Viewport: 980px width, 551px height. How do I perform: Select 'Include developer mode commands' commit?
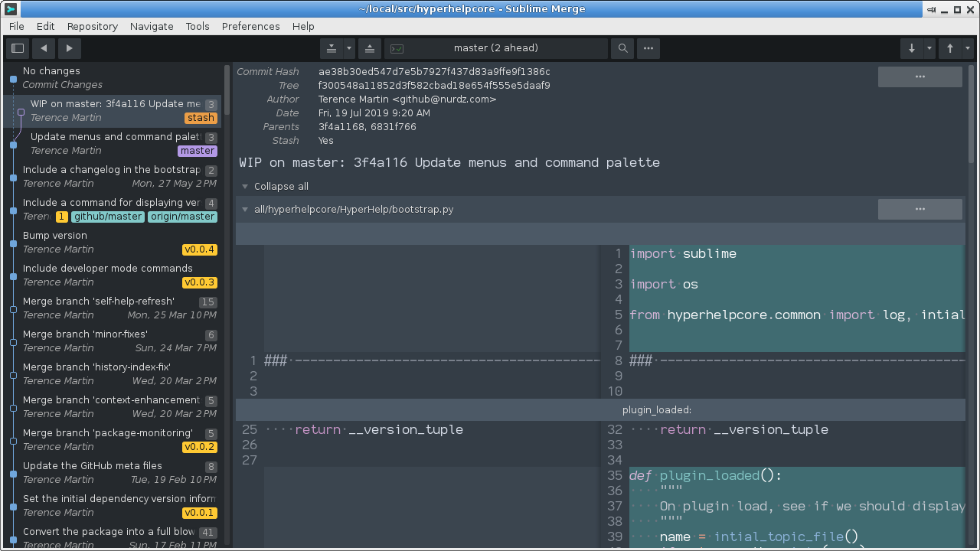[113, 275]
